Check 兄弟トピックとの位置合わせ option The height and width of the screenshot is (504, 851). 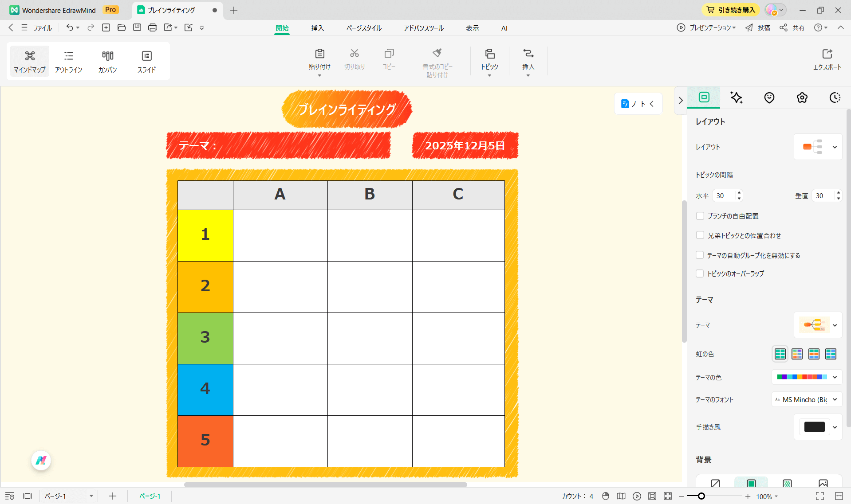point(700,235)
